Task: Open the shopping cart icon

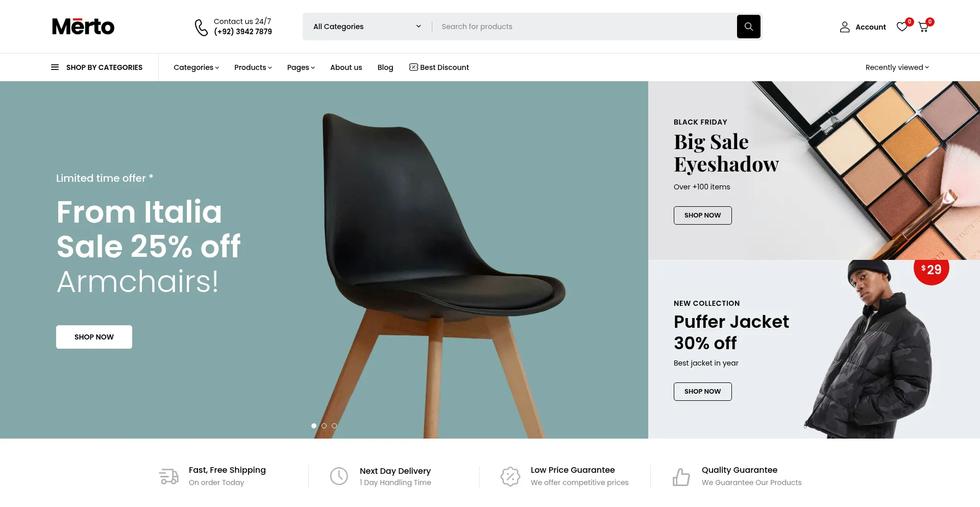Action: tap(923, 27)
